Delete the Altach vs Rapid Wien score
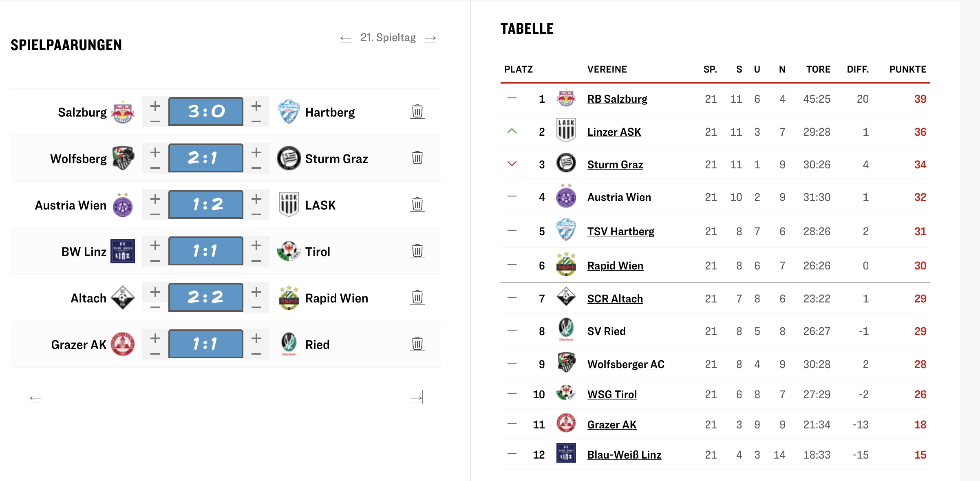Screen dimensions: 980x481 coord(417,297)
